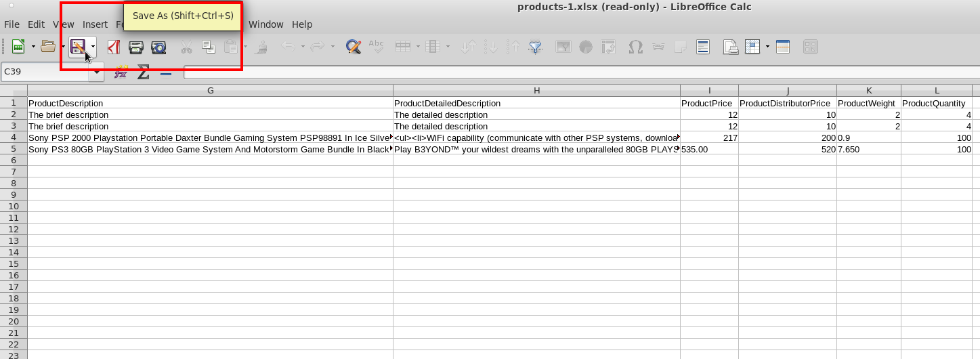Open the Window menu
This screenshot has height=359, width=980.
[x=265, y=24]
